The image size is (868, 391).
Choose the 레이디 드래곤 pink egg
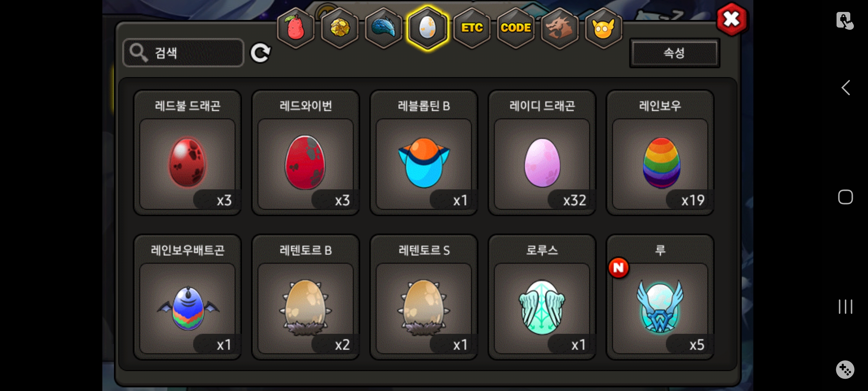542,152
